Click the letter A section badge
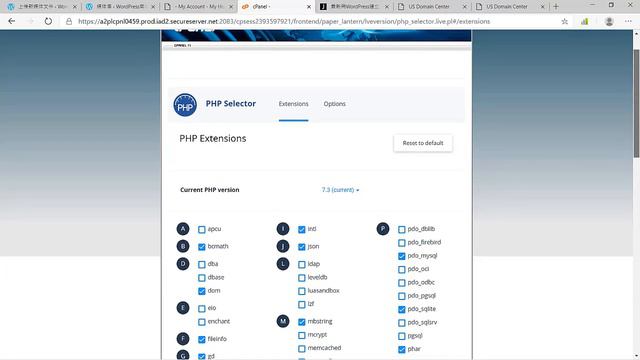The width and height of the screenshot is (640, 360). tap(183, 229)
